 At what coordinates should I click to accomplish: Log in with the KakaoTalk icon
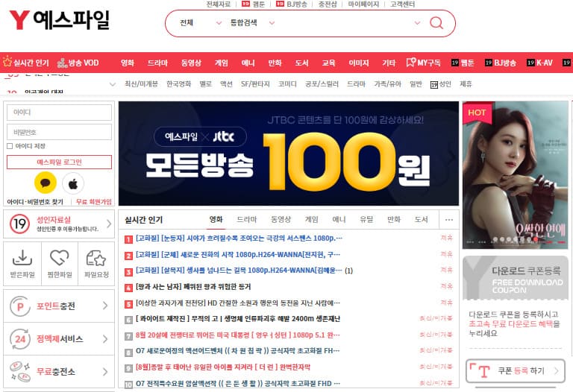click(x=46, y=183)
